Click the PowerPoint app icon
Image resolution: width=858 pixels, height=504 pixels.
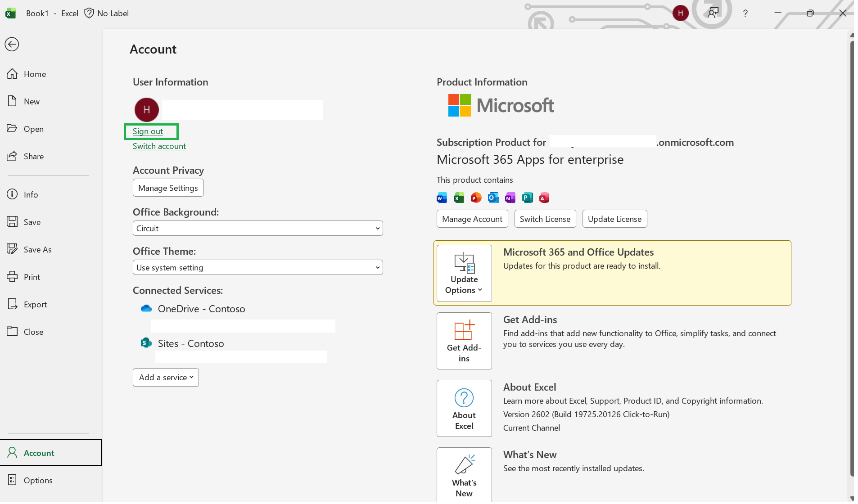point(476,198)
